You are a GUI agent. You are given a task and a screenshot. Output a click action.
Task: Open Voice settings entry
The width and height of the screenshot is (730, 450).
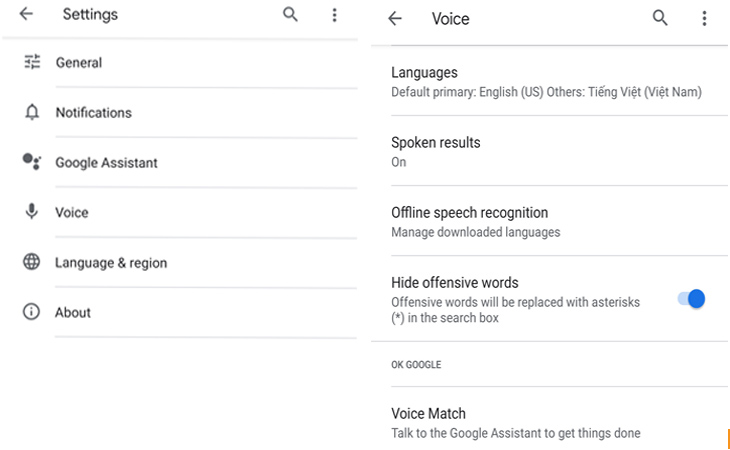(x=179, y=213)
